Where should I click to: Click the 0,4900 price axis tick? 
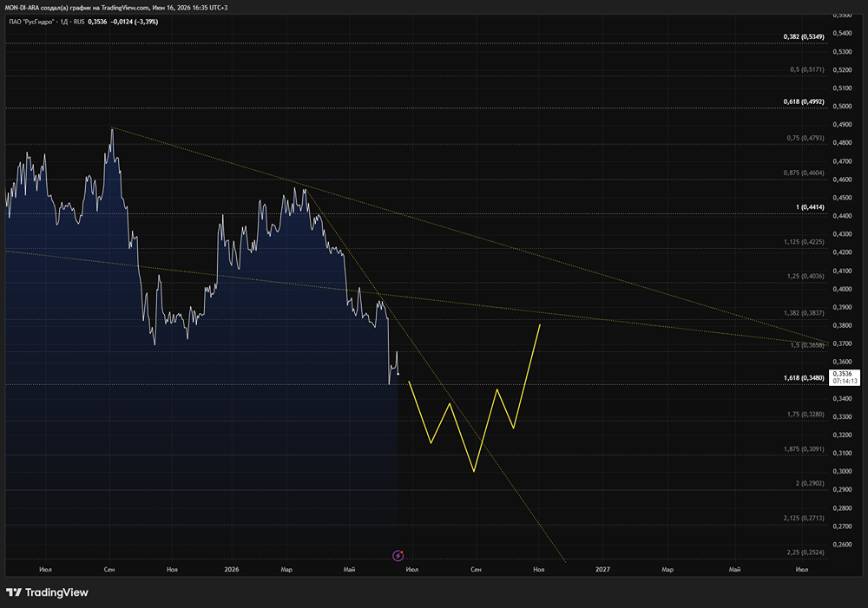point(842,125)
